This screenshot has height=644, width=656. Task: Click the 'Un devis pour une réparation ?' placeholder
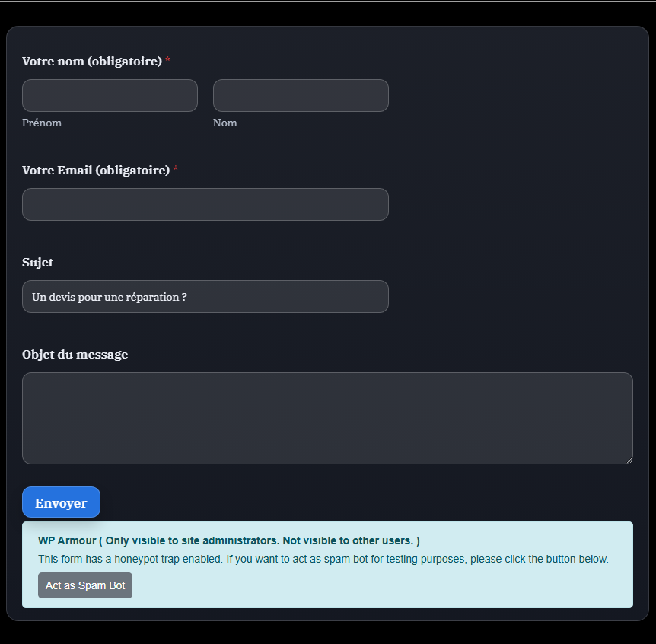point(110,297)
